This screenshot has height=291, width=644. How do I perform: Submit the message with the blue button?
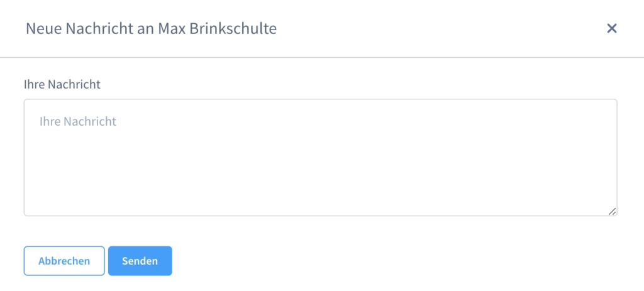click(x=140, y=261)
